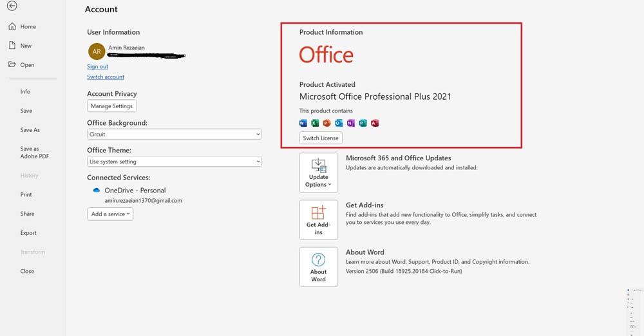
Task: Click the OneDrive cloud icon
Action: point(97,191)
